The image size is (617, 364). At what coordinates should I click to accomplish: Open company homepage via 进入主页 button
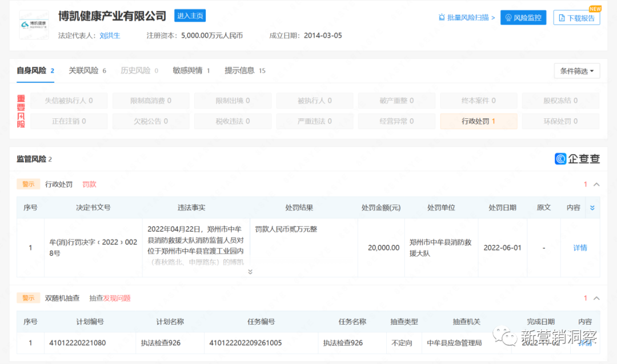[x=190, y=16]
